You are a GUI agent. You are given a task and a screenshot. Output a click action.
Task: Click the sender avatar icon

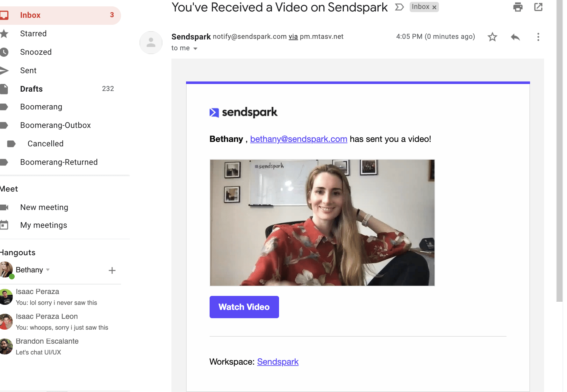pyautogui.click(x=151, y=43)
